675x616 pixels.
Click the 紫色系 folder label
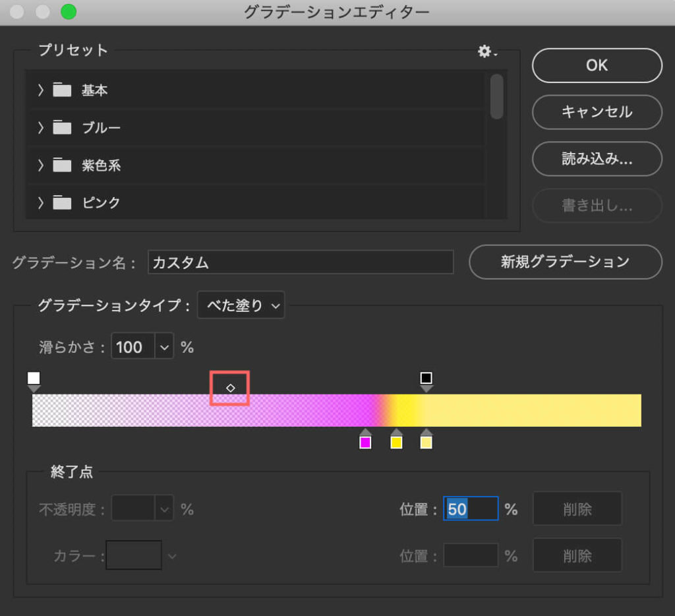[102, 165]
